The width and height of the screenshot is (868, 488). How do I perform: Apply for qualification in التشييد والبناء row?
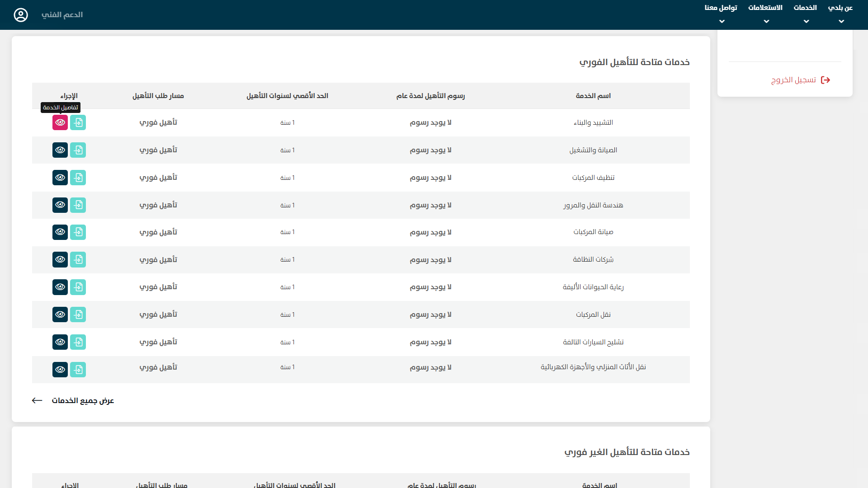coord(78,122)
